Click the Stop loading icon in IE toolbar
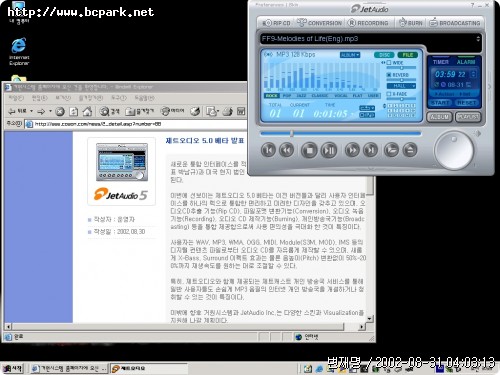Image resolution: width=500 pixels, height=375 pixels. pyautogui.click(x=60, y=111)
